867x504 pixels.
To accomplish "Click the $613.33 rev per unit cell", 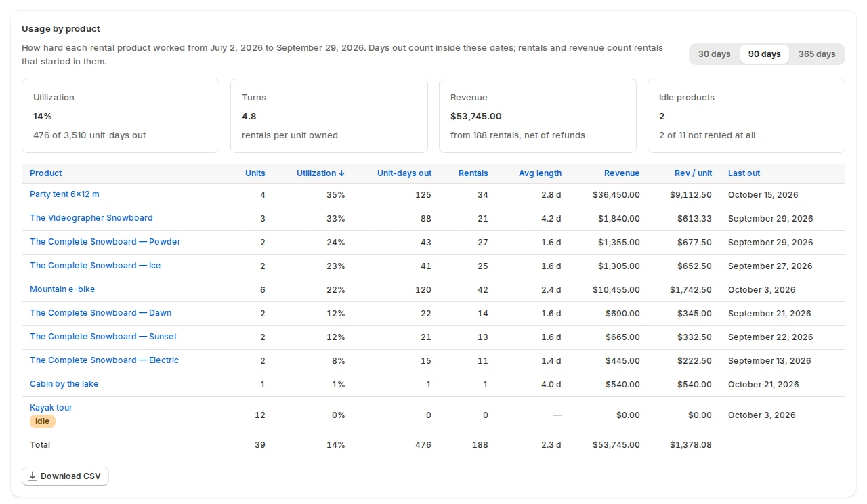I will (695, 219).
